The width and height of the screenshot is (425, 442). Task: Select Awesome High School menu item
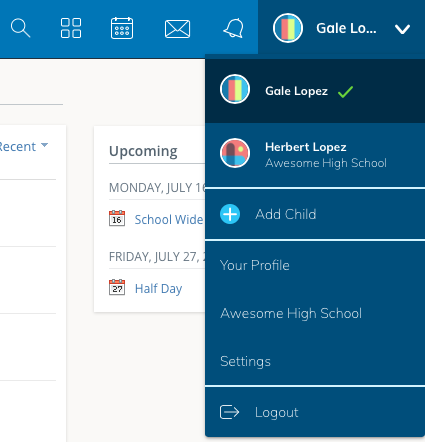tap(291, 313)
